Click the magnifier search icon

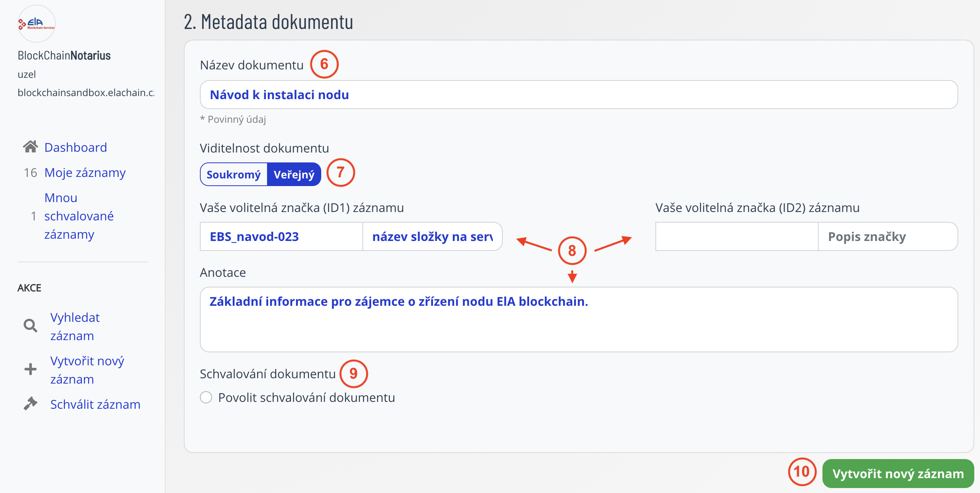tap(31, 326)
